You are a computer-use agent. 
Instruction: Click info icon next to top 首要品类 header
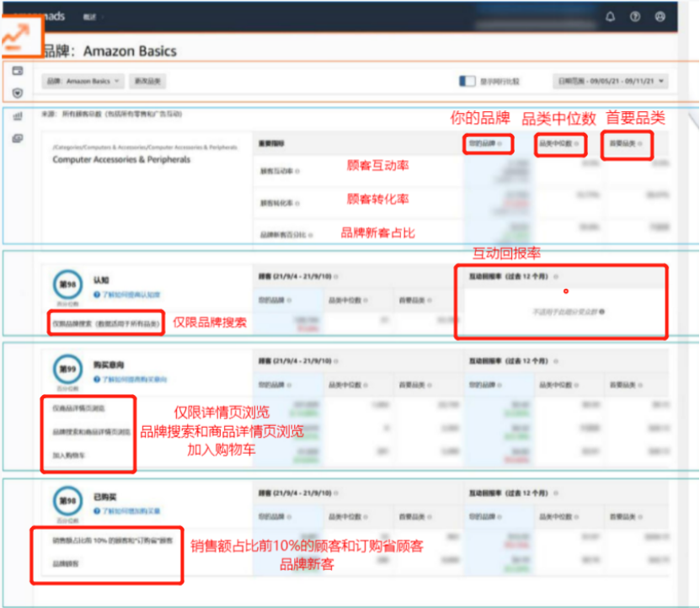point(639,144)
